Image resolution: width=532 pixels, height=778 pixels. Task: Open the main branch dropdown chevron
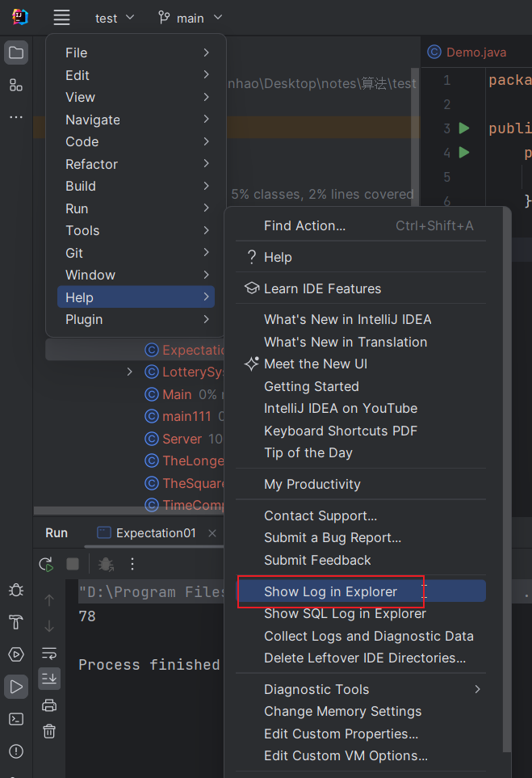click(218, 18)
